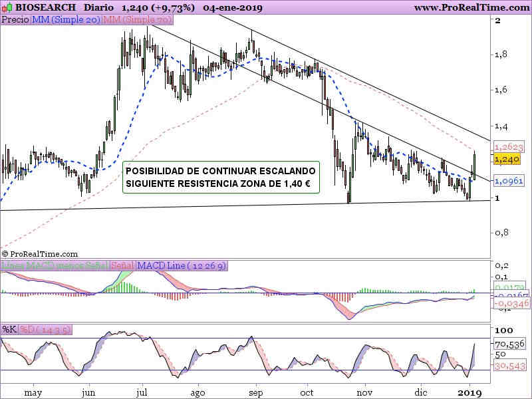The width and height of the screenshot is (532, 399).
Task: Click the 2019 label on time axis
Action: (x=469, y=393)
